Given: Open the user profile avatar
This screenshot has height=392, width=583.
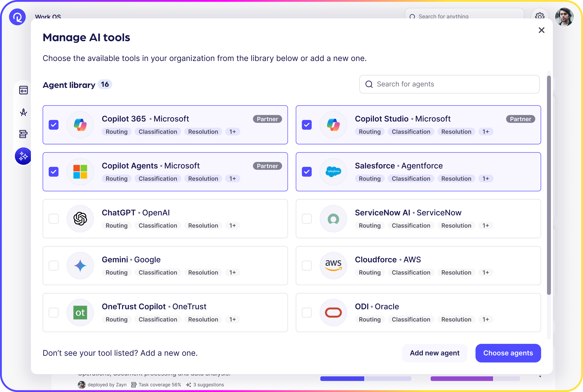Looking at the screenshot, I should point(564,17).
